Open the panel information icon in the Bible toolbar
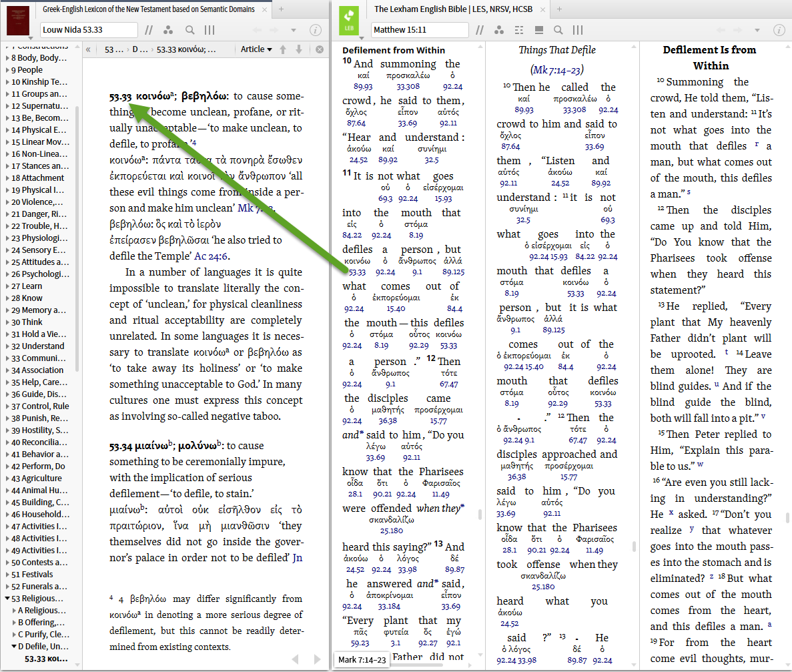This screenshot has height=672, width=792. pyautogui.click(x=779, y=29)
